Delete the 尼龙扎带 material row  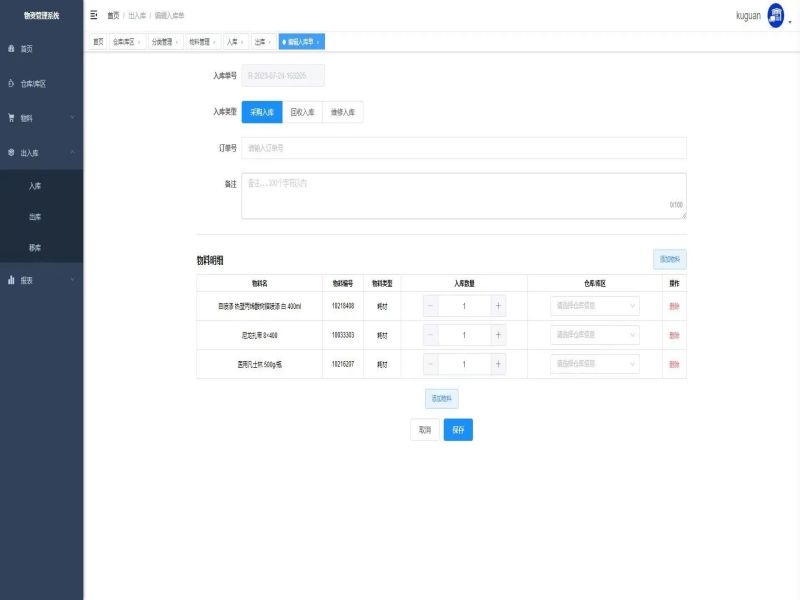pos(674,335)
